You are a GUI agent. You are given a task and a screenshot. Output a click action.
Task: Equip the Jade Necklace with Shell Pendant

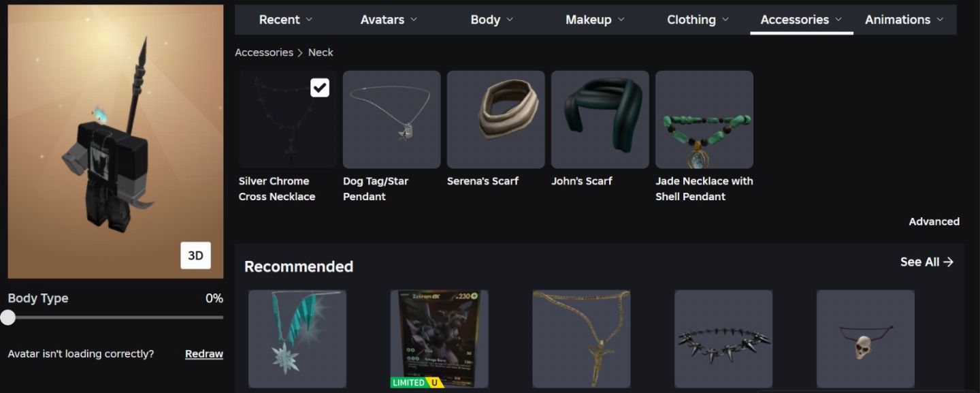(x=704, y=120)
